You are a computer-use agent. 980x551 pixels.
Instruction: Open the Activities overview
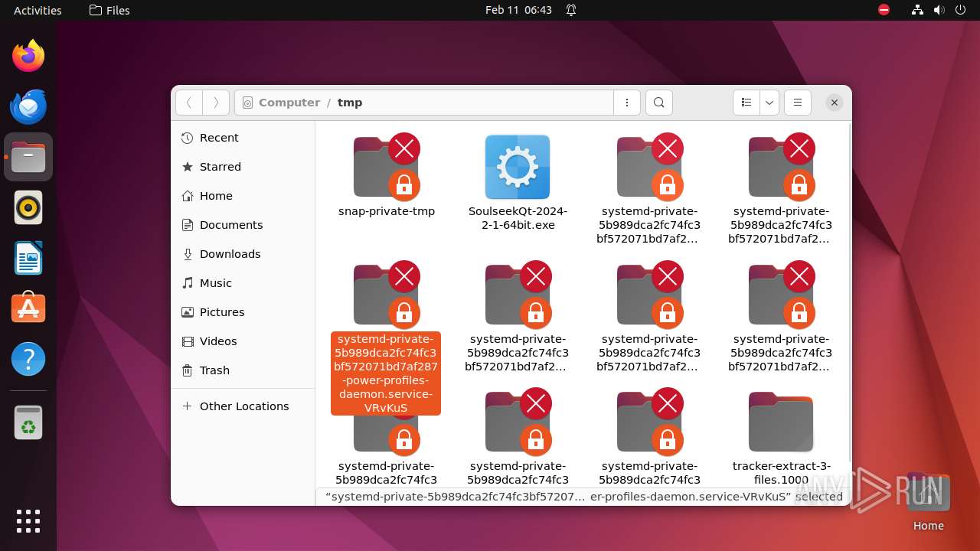pos(38,10)
